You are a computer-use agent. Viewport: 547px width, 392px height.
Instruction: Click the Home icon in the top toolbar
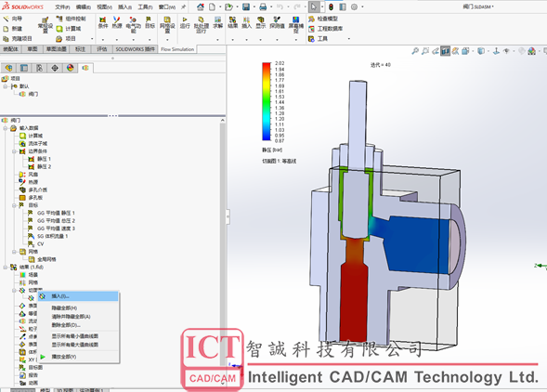tap(201, 7)
